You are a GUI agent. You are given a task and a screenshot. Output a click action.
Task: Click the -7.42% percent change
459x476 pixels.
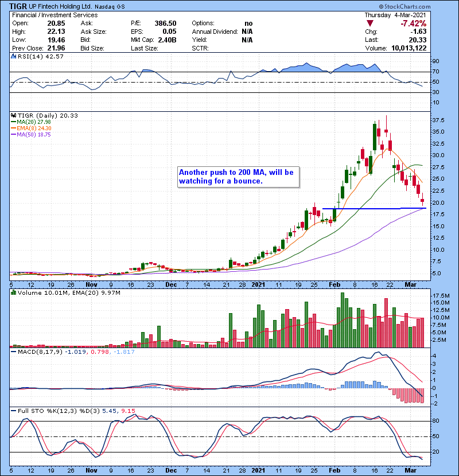click(414, 24)
